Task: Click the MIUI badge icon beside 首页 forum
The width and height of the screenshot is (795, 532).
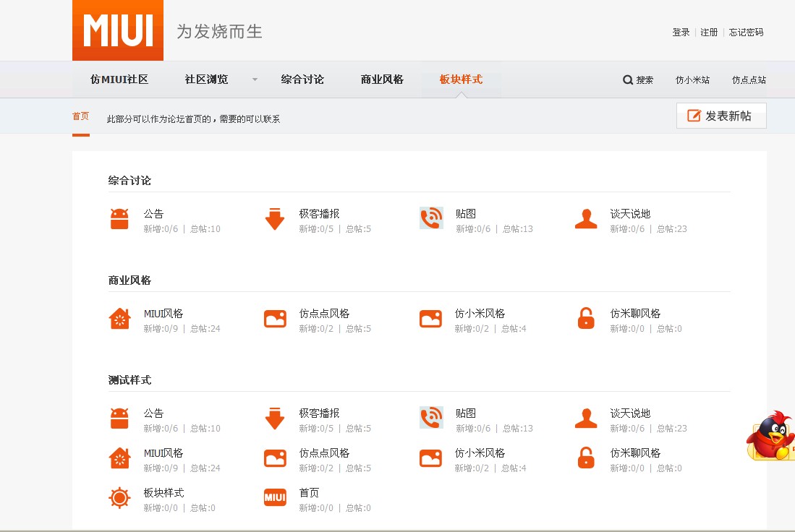Action: 276,497
